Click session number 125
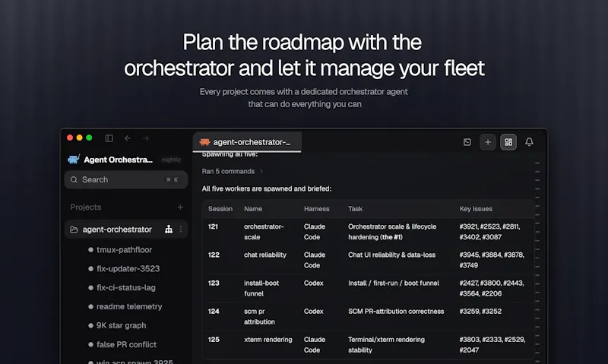This screenshot has height=364, width=608. click(214, 340)
